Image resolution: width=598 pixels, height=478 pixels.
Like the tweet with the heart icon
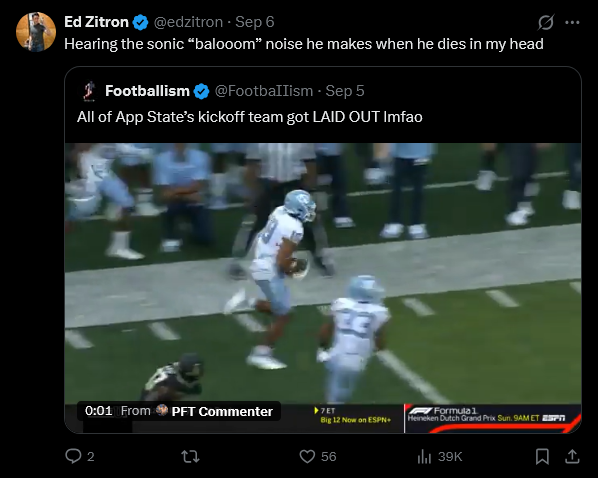pyautogui.click(x=307, y=456)
